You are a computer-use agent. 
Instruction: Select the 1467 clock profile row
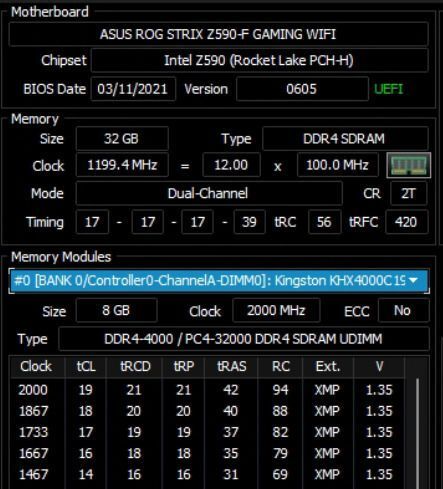pos(207,474)
